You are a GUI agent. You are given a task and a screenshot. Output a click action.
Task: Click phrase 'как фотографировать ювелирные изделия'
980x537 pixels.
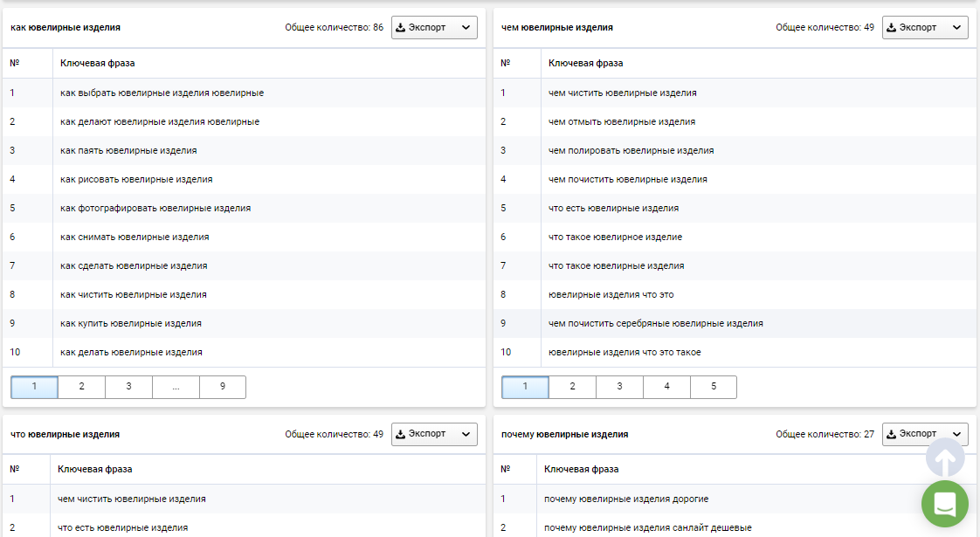pos(155,208)
